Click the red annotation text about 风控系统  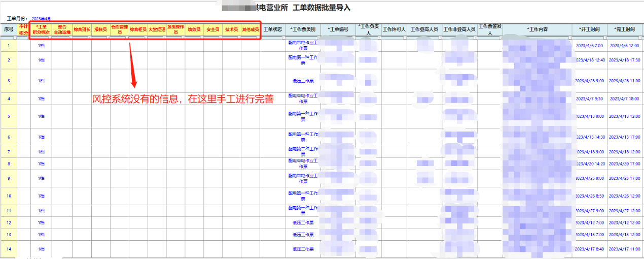183,100
